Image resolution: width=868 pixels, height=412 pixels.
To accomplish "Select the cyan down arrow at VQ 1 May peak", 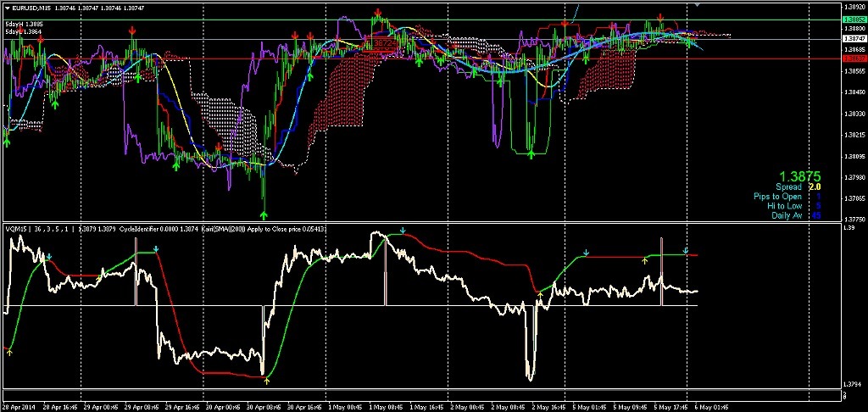I will tap(403, 231).
